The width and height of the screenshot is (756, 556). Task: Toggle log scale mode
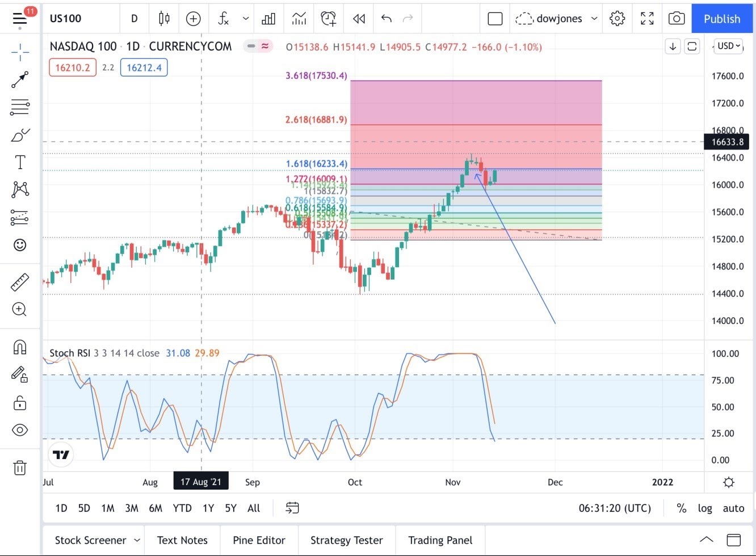point(705,508)
